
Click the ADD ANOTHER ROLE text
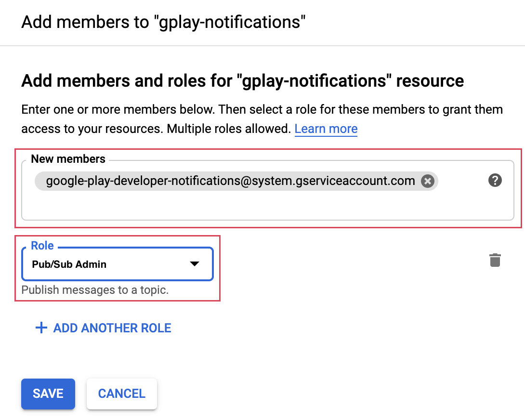point(112,328)
